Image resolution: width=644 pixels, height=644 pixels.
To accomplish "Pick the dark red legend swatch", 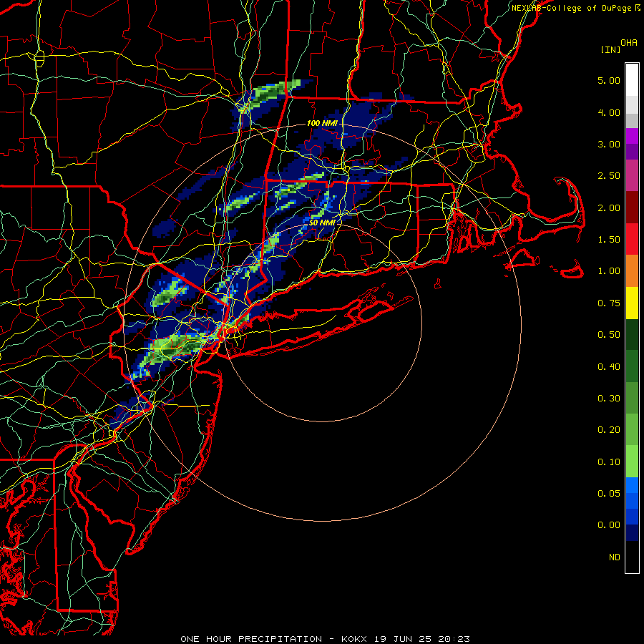I will click(632, 208).
